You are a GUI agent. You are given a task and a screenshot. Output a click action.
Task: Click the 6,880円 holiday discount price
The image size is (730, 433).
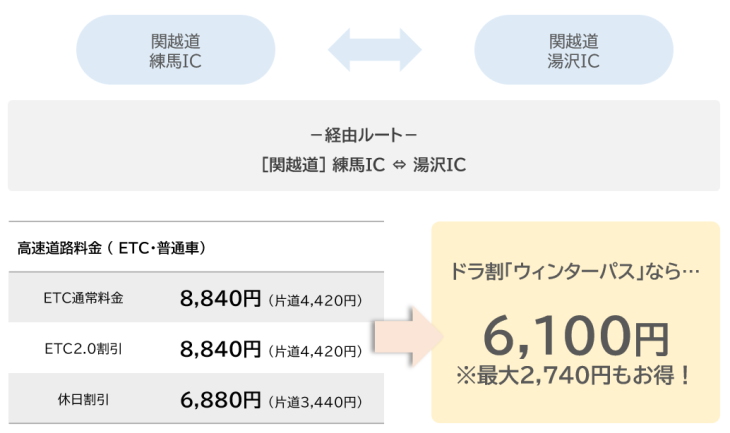point(220,400)
